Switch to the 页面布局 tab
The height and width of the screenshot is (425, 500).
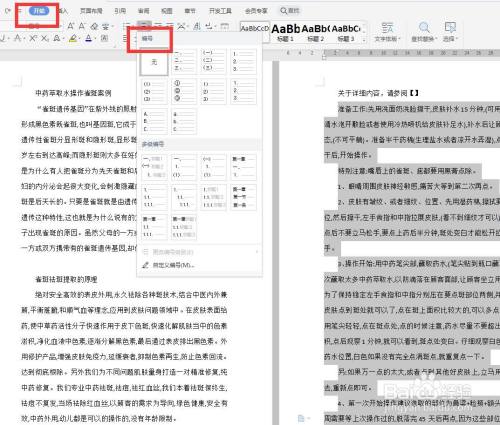click(x=91, y=11)
